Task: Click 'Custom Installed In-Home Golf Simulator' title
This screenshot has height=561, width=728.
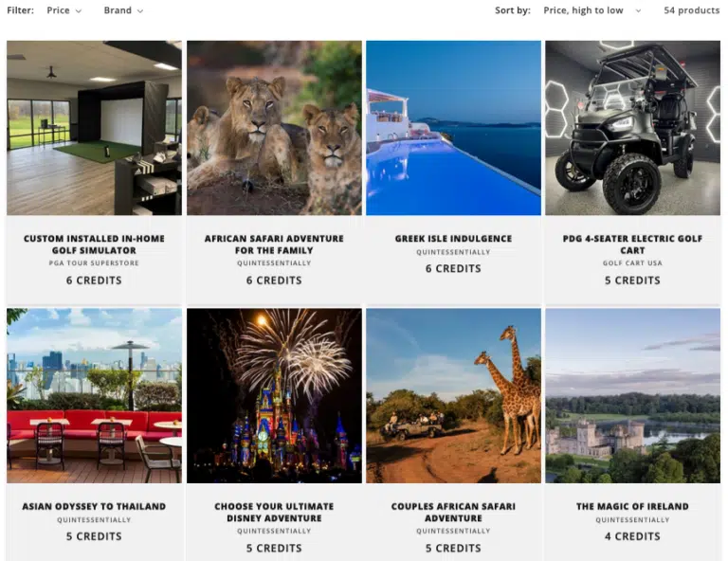Action: tap(94, 244)
